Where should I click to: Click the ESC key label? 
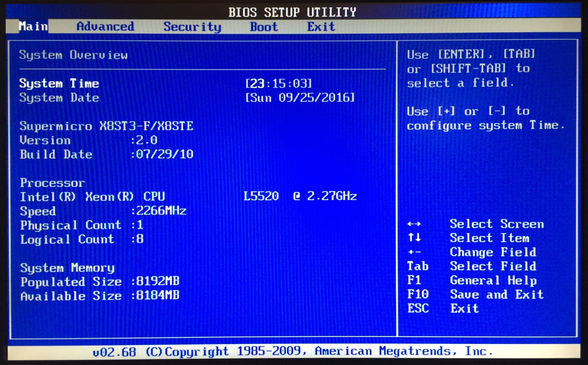coord(418,308)
